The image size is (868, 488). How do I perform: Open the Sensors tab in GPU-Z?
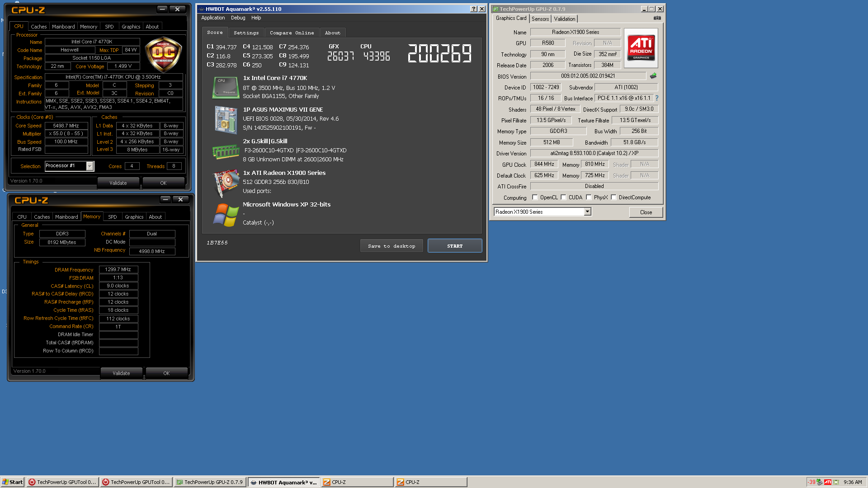coord(540,19)
